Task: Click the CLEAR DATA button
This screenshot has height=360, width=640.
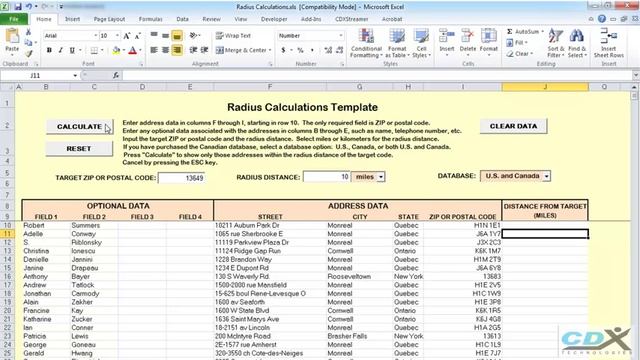Action: [513, 126]
